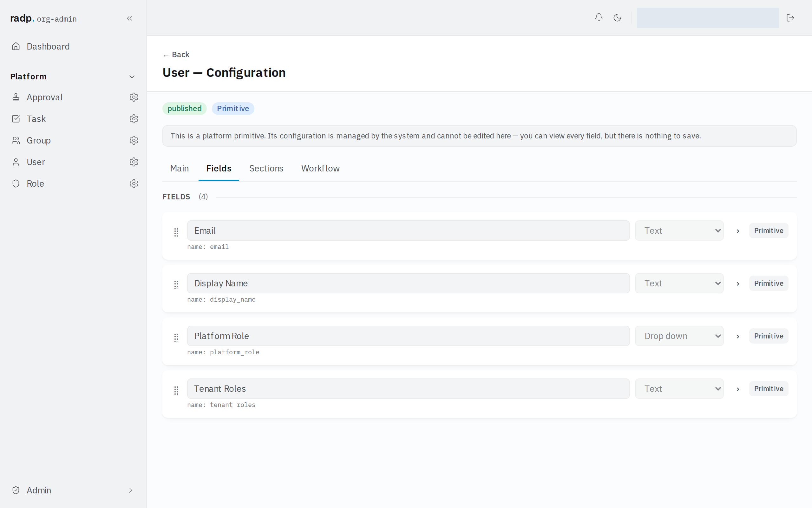Grab the Platform Role drag handle

(x=176, y=338)
